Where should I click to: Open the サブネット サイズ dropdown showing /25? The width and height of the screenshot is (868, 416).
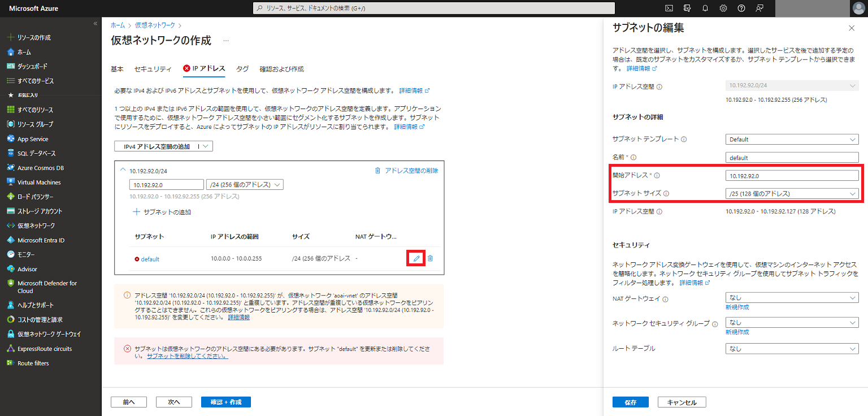pos(791,193)
